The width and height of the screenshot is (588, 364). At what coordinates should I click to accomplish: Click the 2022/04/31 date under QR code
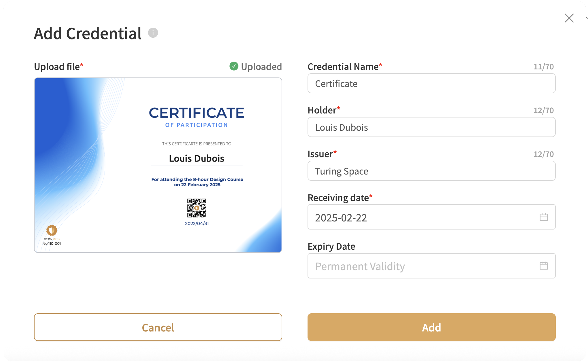197,223
